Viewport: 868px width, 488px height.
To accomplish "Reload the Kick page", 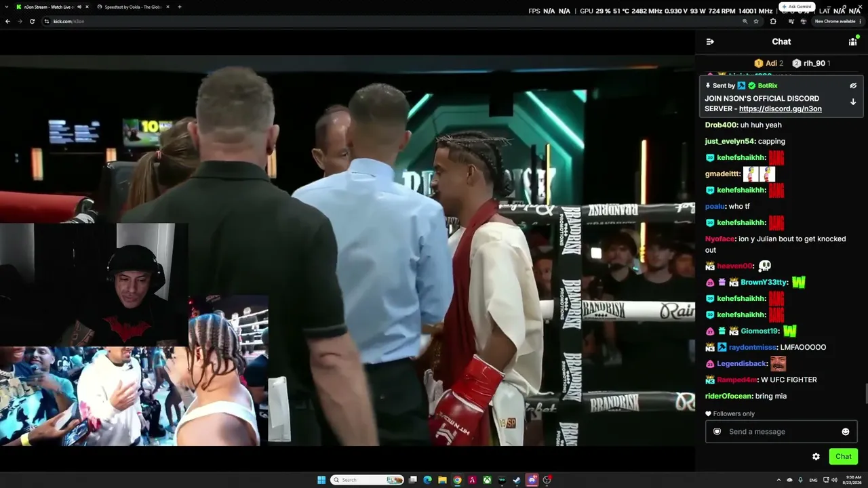I will click(x=33, y=22).
